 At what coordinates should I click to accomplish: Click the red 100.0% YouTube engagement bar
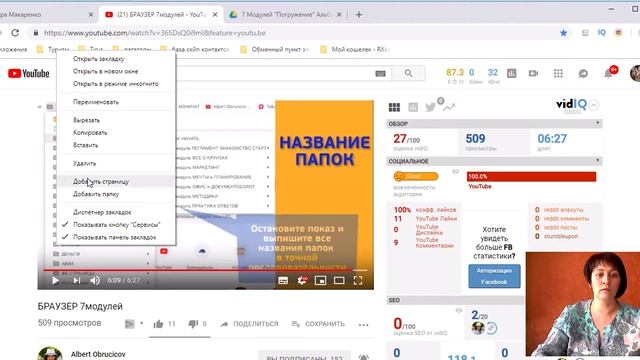pos(531,176)
